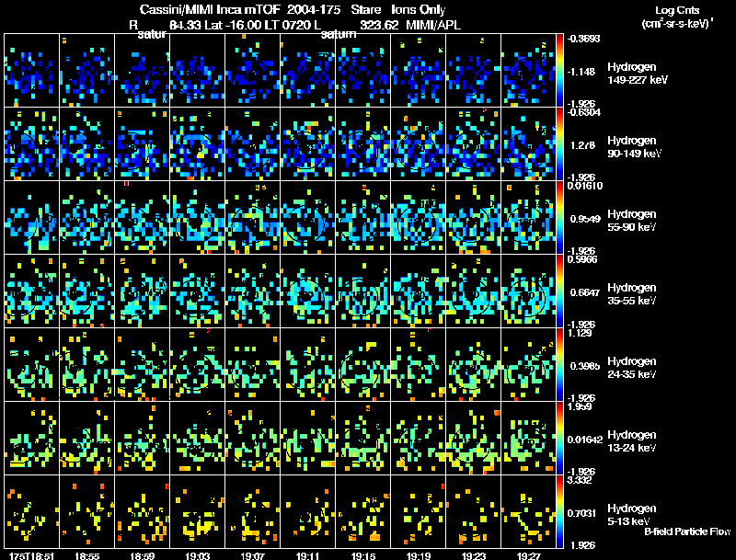Image resolution: width=736 pixels, height=560 pixels.
Task: Click the 55-90 keV image panel at 19:23
Action: click(474, 218)
